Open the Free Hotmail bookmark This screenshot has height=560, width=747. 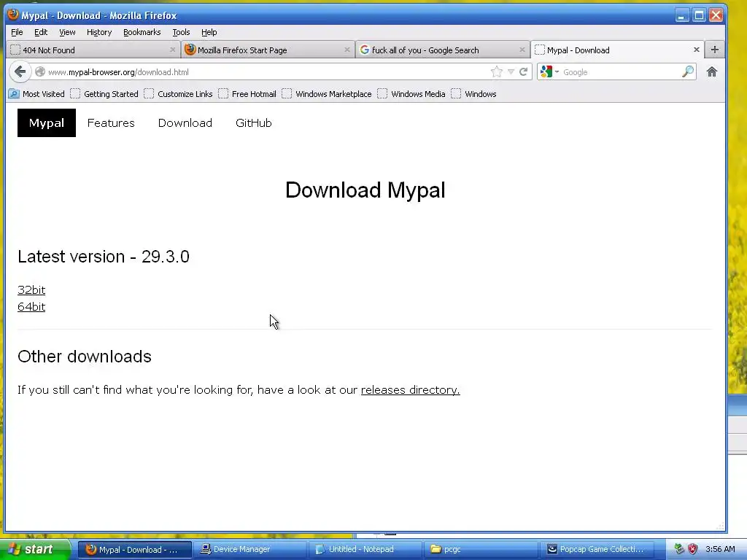247,94
